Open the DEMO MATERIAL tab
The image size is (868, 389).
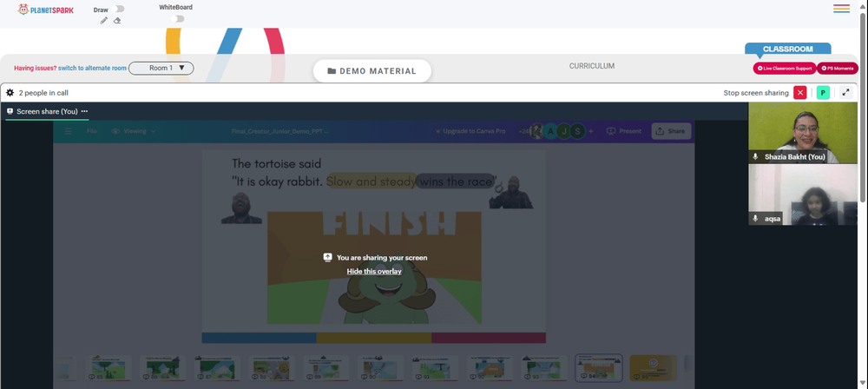(372, 71)
